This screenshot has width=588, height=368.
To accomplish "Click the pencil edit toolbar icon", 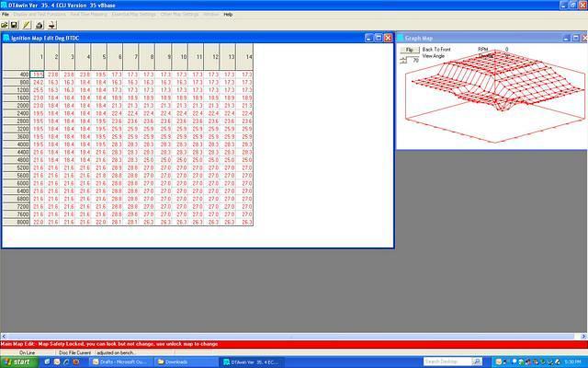I will pos(27,24).
